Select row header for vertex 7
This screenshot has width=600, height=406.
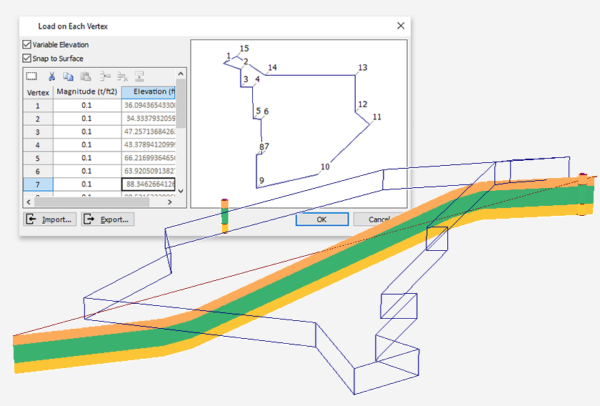click(38, 184)
